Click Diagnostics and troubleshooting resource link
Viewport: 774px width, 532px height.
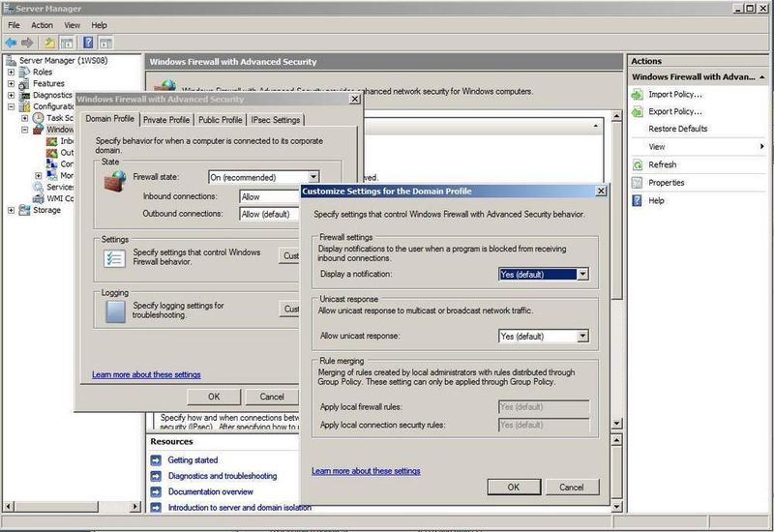(x=223, y=476)
